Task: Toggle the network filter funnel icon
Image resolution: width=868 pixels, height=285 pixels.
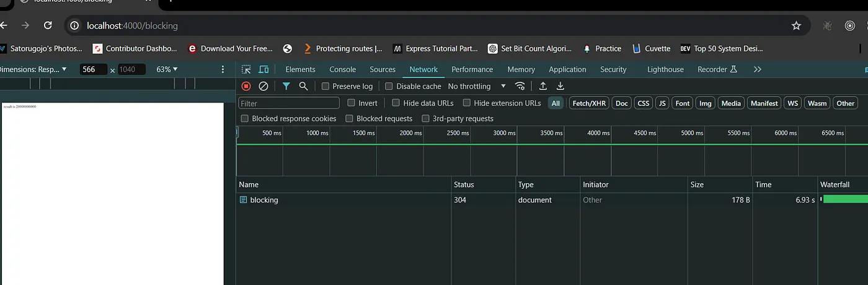Action: [286, 86]
